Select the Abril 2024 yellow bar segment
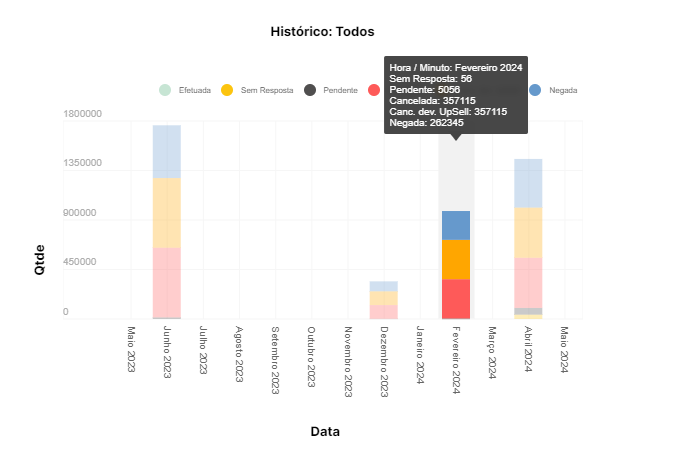677x451 pixels. (528, 232)
